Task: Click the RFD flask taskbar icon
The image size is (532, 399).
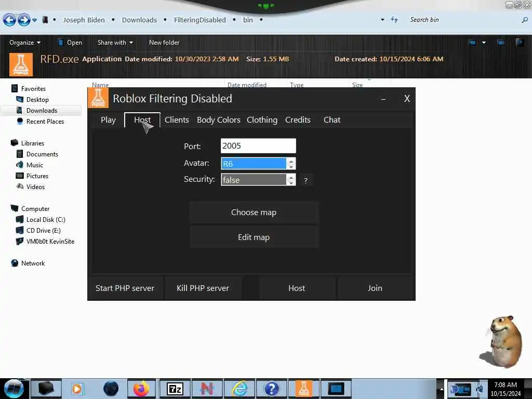Action: point(303,389)
